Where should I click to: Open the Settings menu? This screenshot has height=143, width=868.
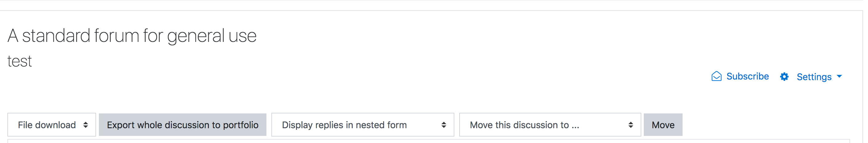(x=811, y=77)
